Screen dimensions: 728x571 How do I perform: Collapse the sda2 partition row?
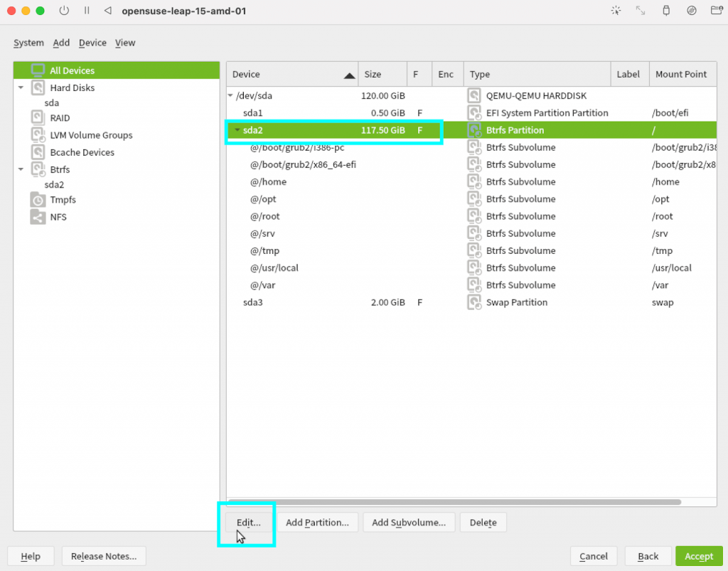point(237,130)
